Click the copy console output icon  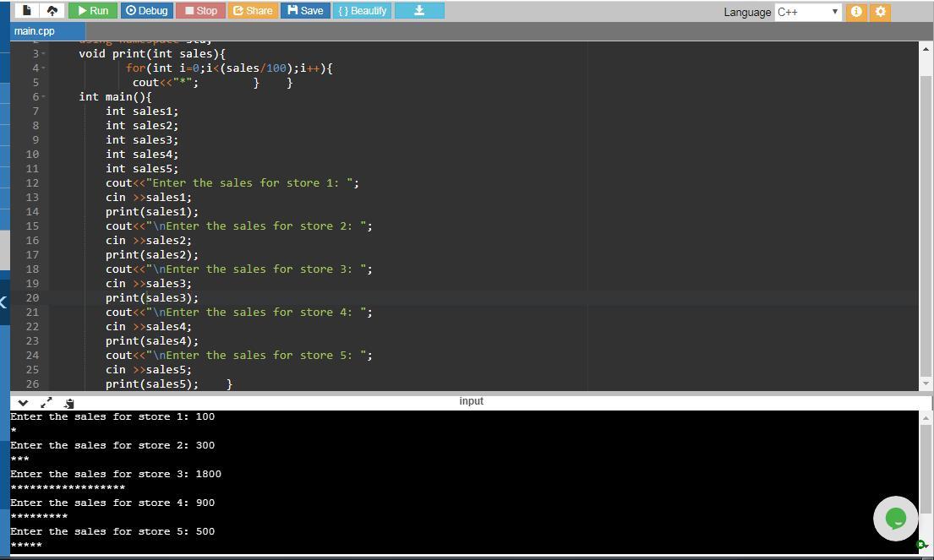pyautogui.click(x=69, y=403)
